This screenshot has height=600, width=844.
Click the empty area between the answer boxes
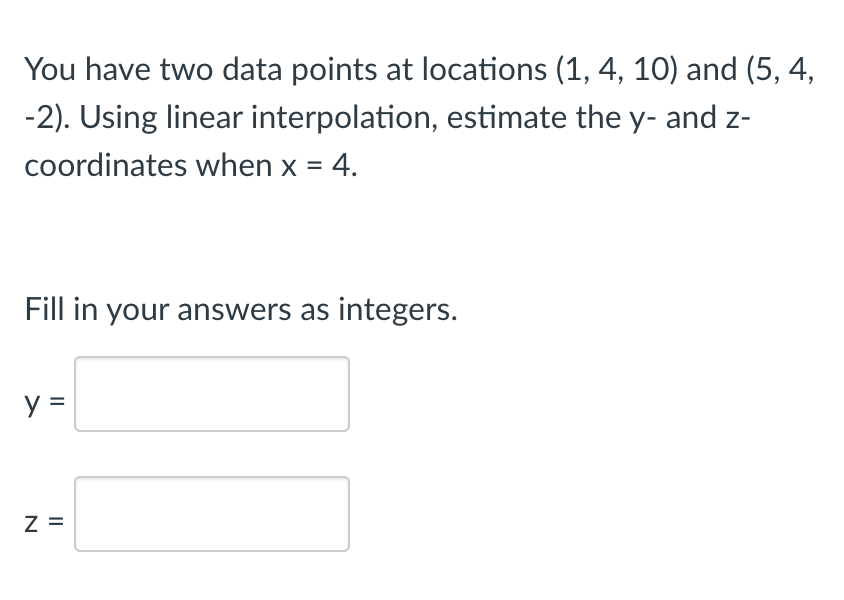(x=211, y=455)
